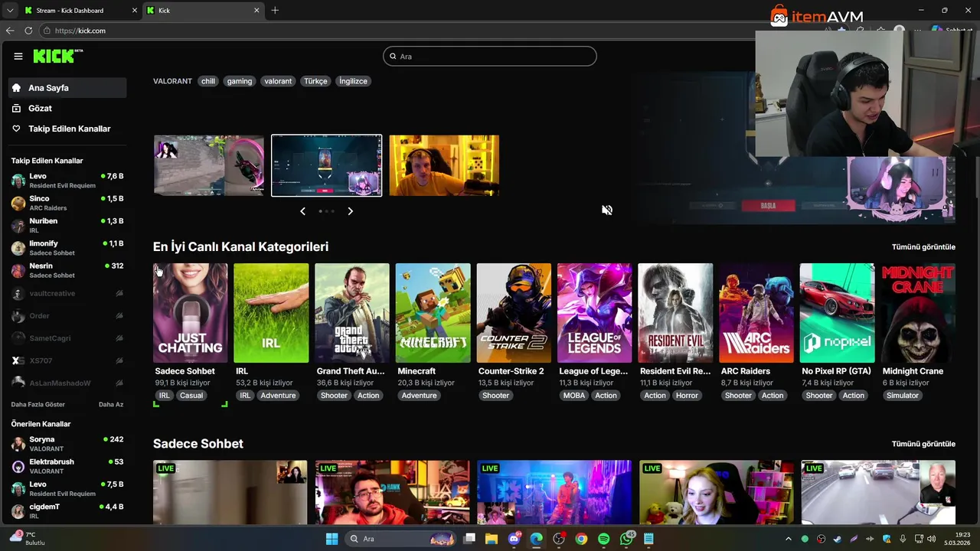Open Spotify from the taskbar
The image size is (980, 551).
click(603, 539)
